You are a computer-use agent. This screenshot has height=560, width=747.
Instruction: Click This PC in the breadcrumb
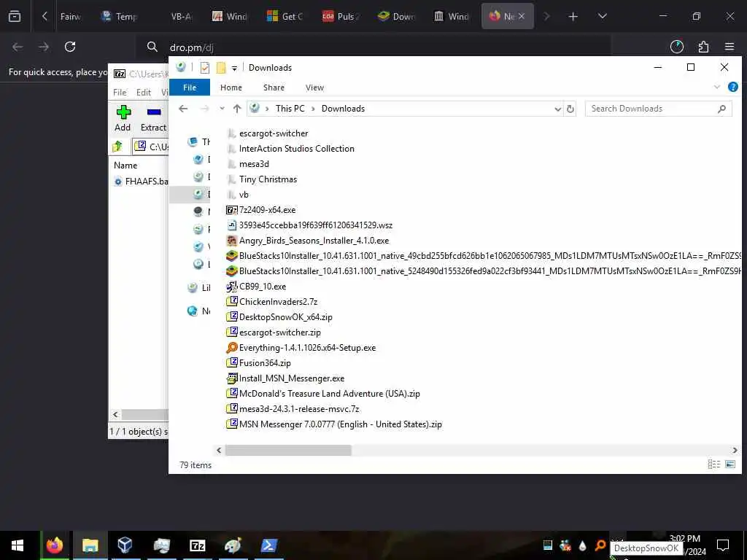click(290, 109)
